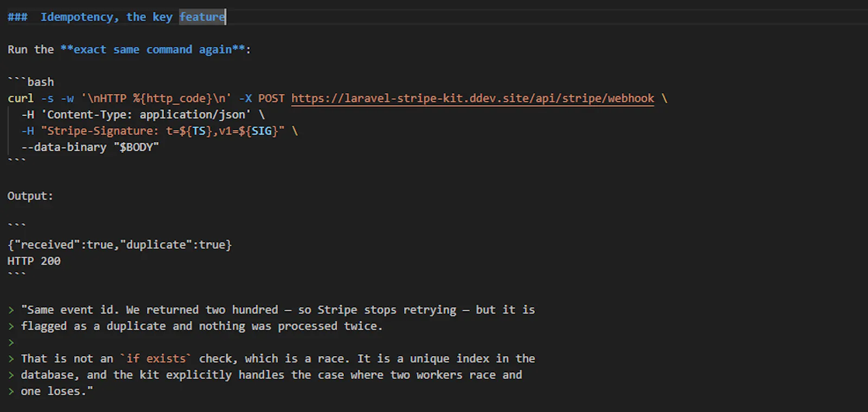Click the 'Stripe-Signature' header line
The width and height of the screenshot is (868, 412).
pos(159,131)
